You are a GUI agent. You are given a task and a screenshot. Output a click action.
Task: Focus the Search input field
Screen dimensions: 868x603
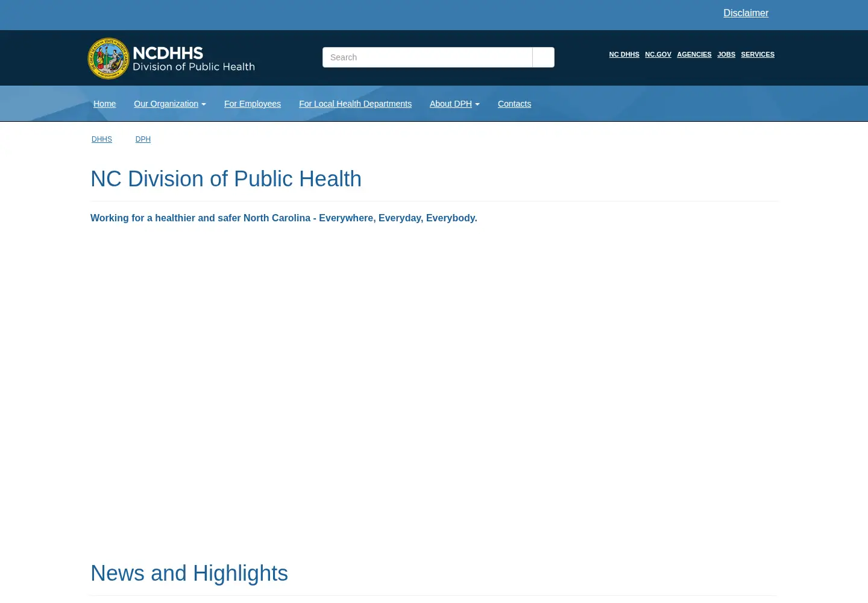(427, 57)
